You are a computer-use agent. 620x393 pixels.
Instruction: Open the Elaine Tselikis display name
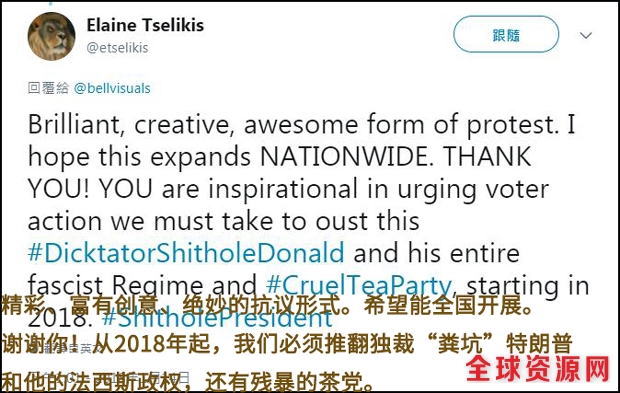point(145,25)
